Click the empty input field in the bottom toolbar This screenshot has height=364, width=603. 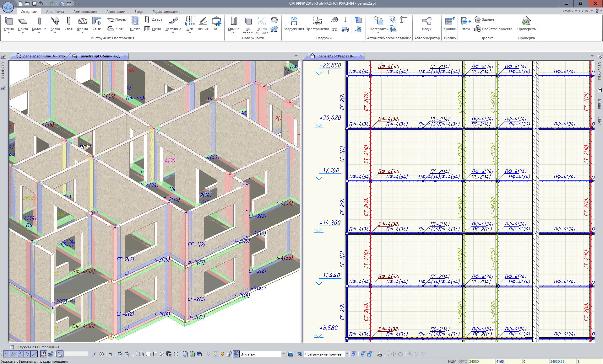tap(76, 354)
